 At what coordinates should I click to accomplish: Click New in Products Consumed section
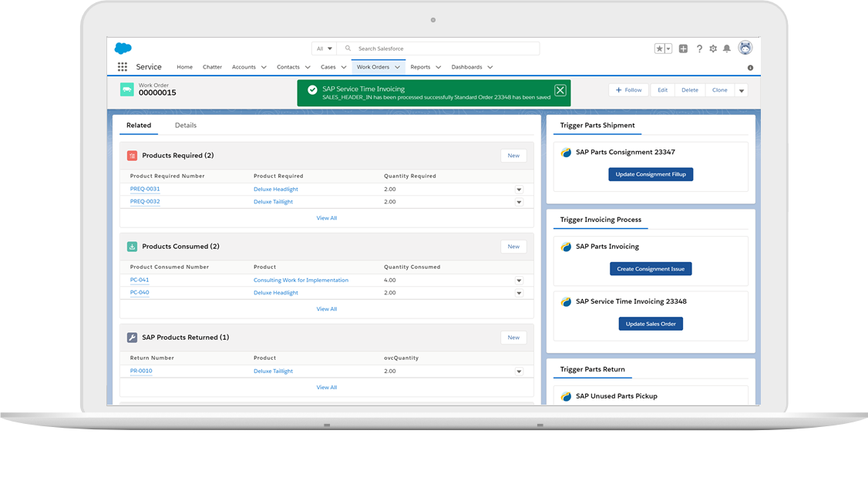[x=513, y=247]
